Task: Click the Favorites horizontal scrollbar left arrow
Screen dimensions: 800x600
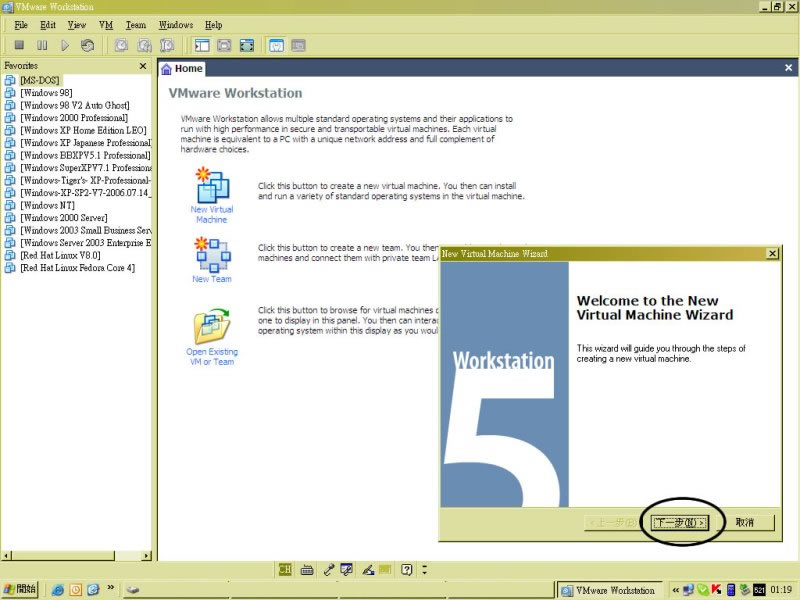Action: coord(7,555)
